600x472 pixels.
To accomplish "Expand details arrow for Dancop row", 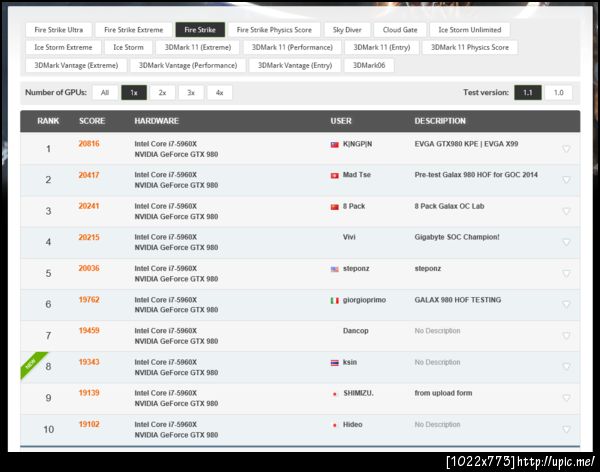I will click(566, 336).
